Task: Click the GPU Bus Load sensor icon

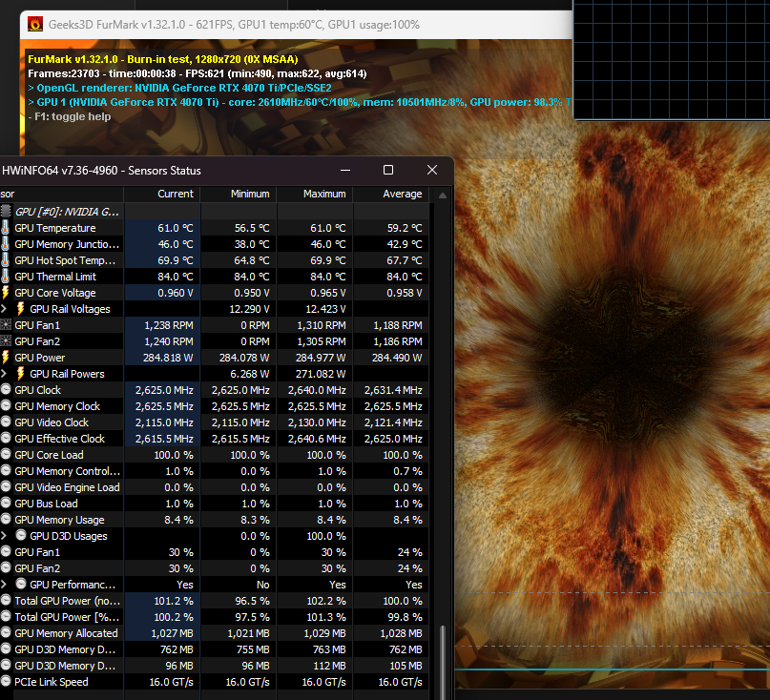Action: tap(6, 503)
